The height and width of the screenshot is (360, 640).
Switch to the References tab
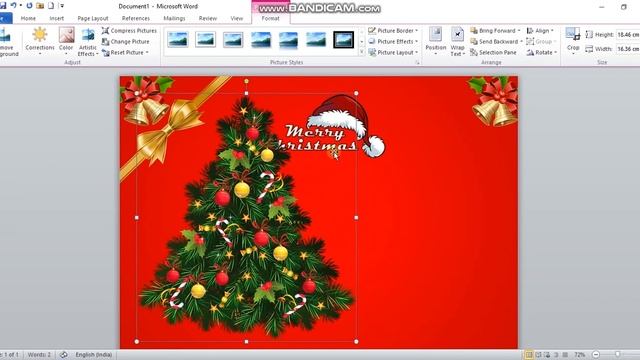tap(136, 18)
